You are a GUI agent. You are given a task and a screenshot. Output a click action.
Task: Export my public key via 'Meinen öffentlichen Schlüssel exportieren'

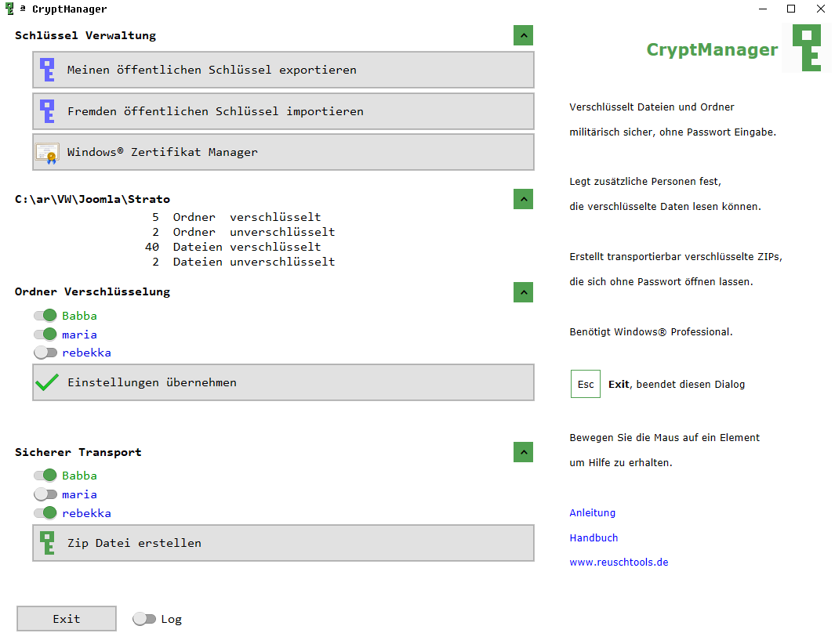point(283,70)
